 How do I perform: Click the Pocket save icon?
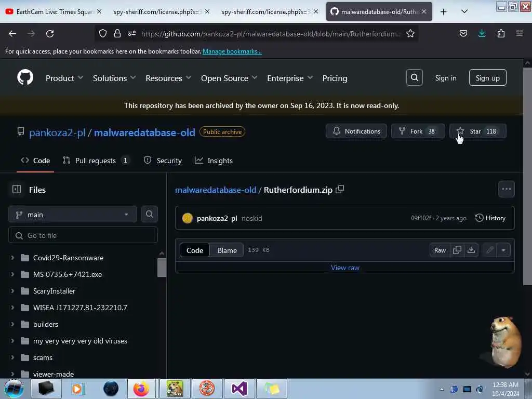463,33
